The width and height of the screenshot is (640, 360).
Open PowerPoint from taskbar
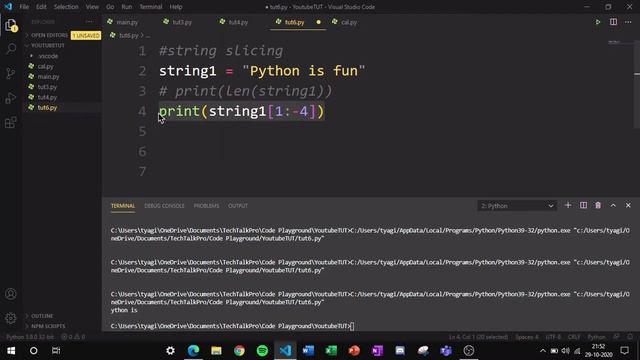tap(354, 351)
